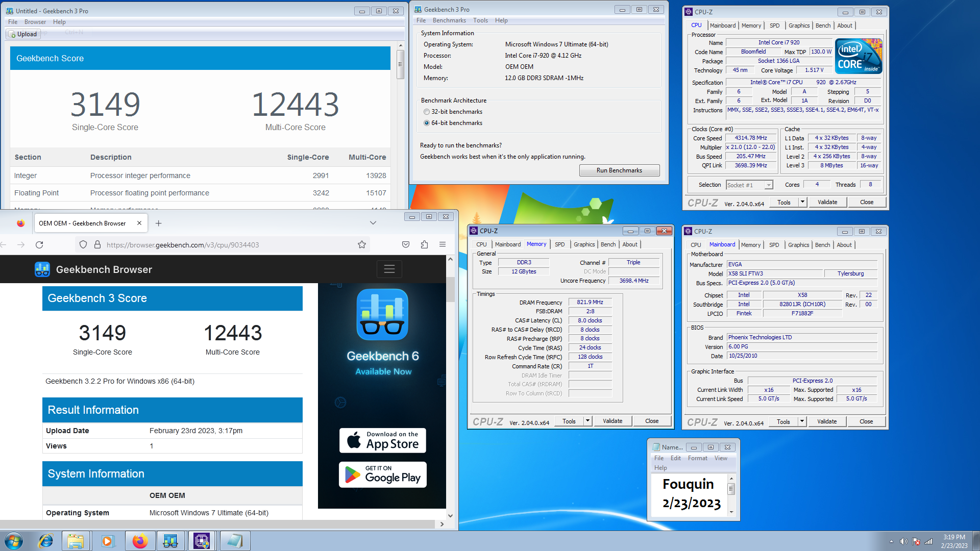Click Geekbench results vertical scrollbar thumb

[x=401, y=64]
